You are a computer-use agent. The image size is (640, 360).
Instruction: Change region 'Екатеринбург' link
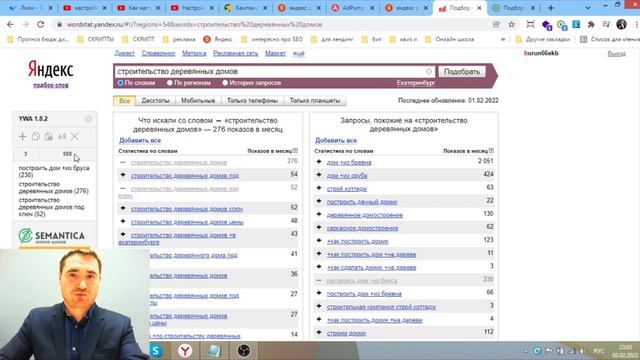click(x=416, y=83)
